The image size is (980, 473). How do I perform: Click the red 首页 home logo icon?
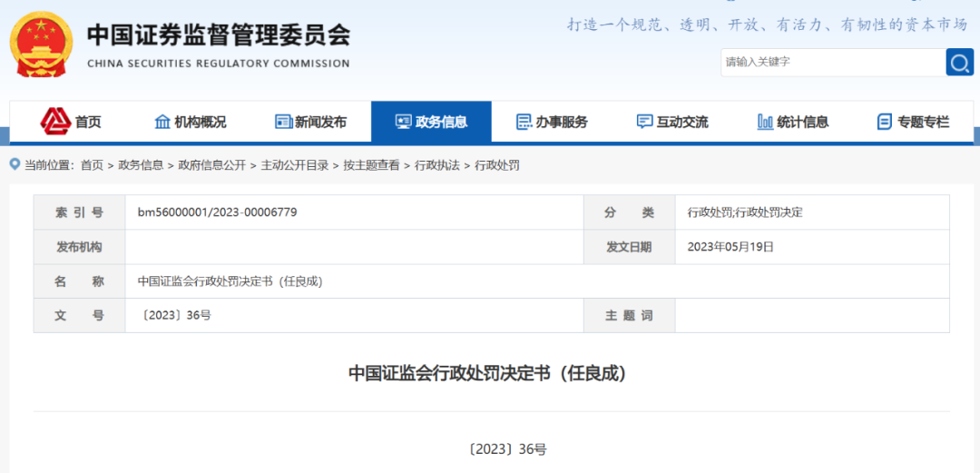click(55, 122)
